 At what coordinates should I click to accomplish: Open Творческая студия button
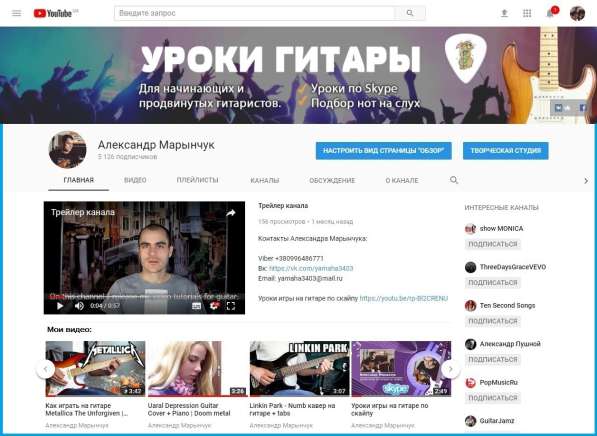click(x=506, y=151)
